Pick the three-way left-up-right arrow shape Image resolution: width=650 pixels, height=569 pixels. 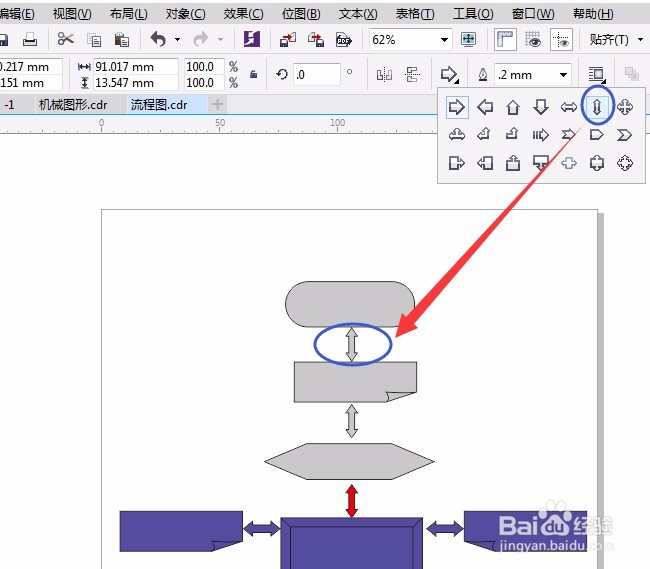457,135
